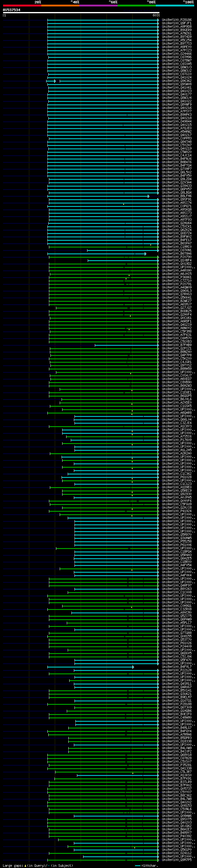Select the UniRef100_A4RXH0 label
197x868 pixels.
point(176,270)
